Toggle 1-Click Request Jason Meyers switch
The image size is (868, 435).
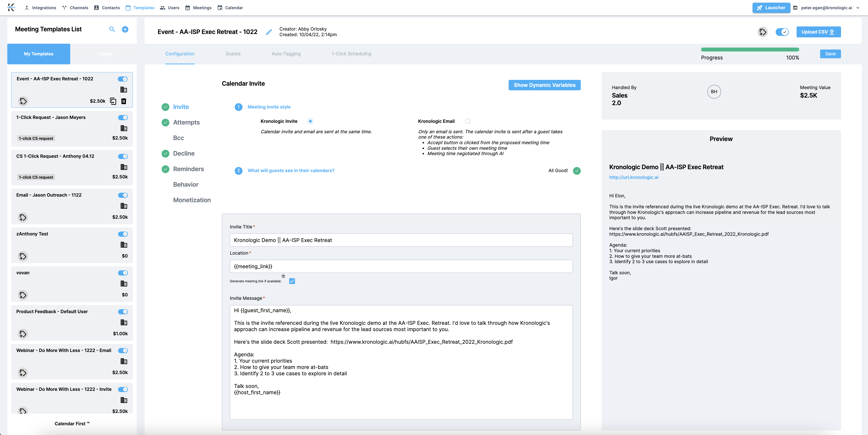(123, 117)
